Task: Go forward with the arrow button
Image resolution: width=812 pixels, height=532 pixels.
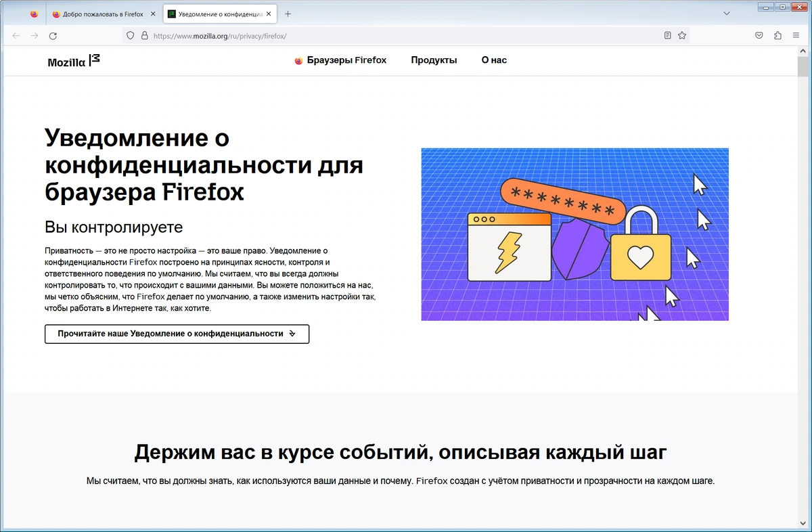Action: pos(35,36)
